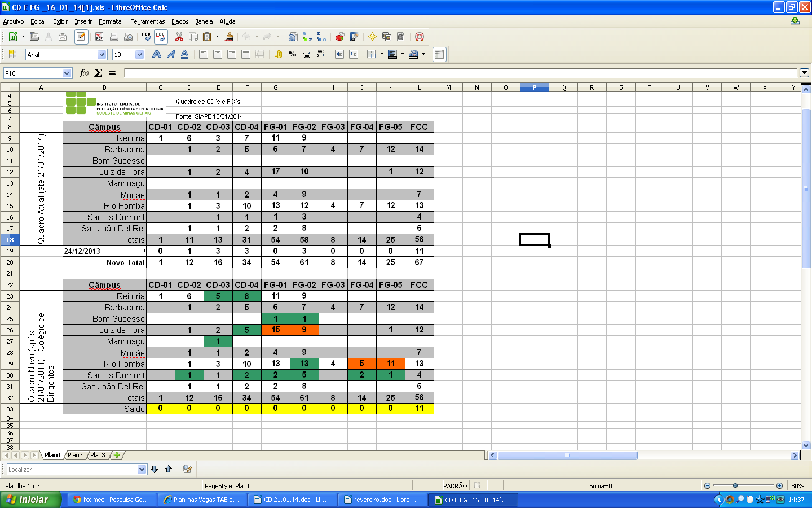Apply percent number format

click(x=292, y=54)
